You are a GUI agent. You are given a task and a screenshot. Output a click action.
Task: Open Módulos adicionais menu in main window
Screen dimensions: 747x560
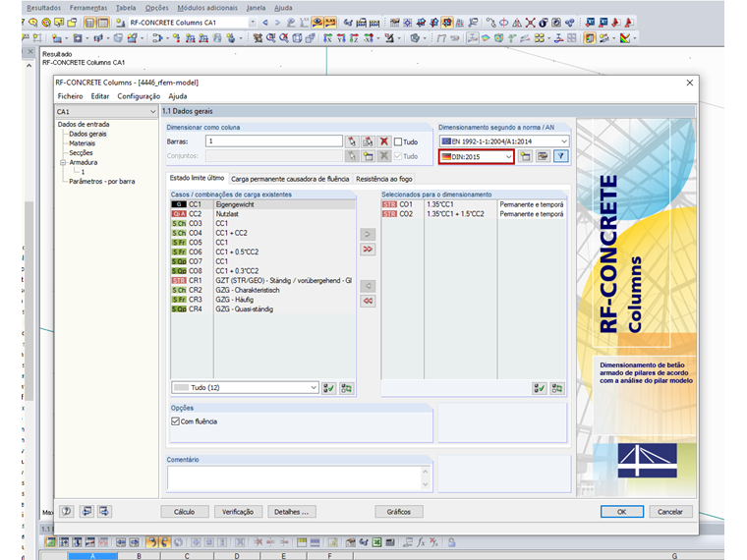207,8
